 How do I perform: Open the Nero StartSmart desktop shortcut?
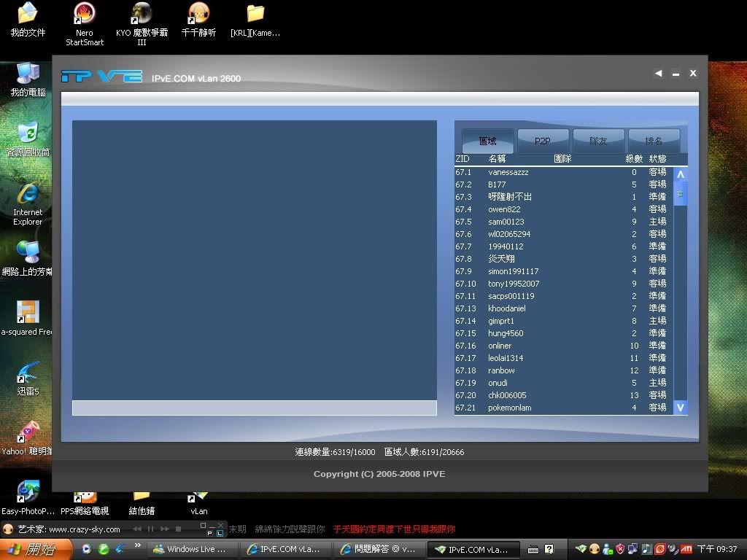pyautogui.click(x=85, y=14)
